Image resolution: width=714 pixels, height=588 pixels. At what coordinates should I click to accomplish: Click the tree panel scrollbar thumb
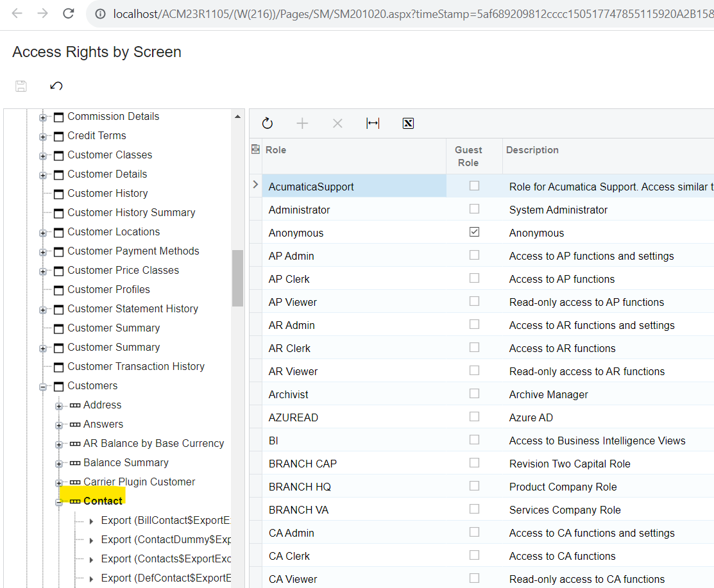pyautogui.click(x=237, y=278)
